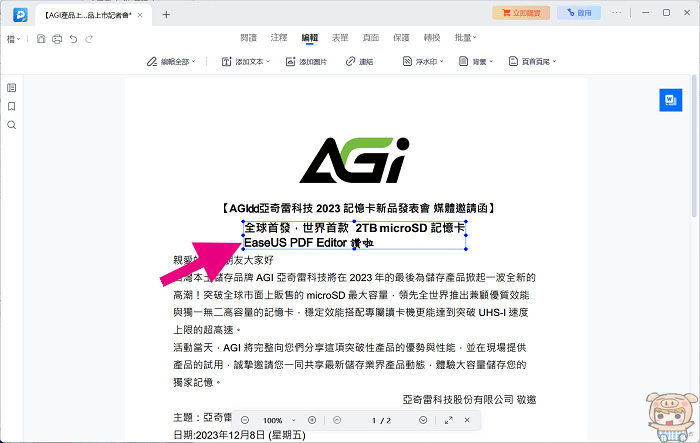This screenshot has height=443, width=700.
Task: Click the 立即購買 buy now button
Action: click(x=521, y=13)
